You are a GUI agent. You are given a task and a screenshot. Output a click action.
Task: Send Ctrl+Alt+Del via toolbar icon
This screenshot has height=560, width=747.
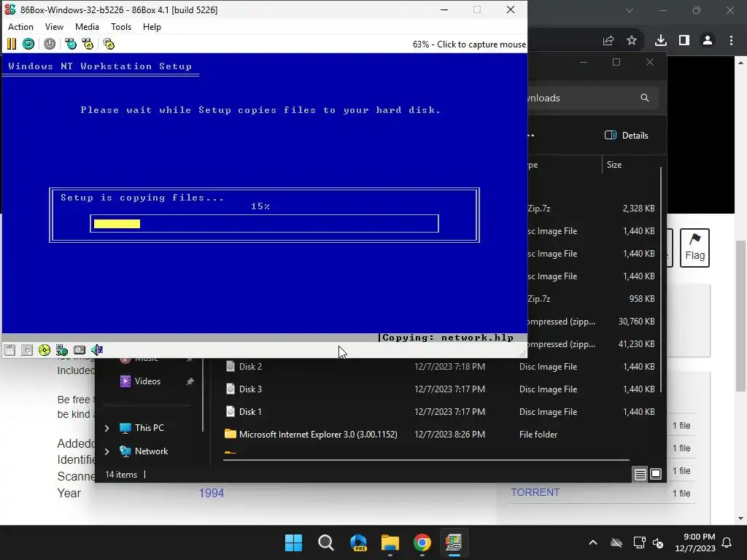[x=71, y=44]
